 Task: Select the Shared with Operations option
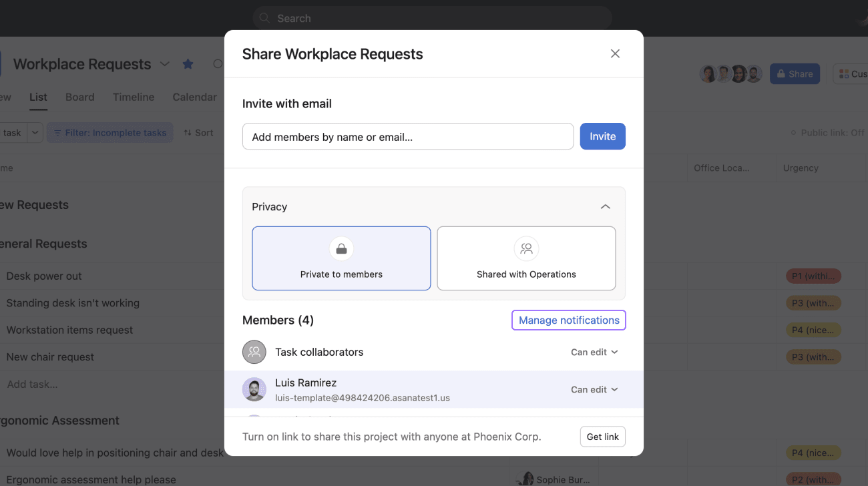[x=526, y=258]
